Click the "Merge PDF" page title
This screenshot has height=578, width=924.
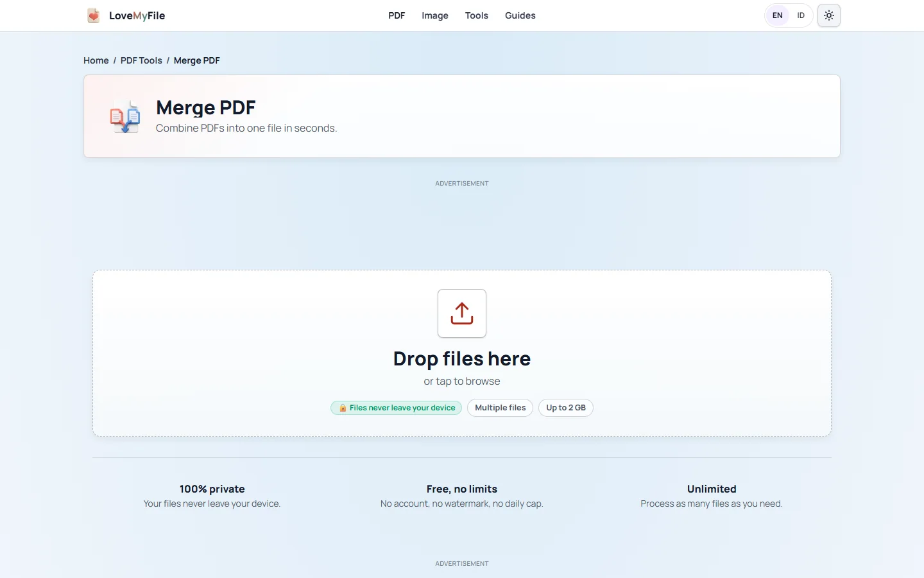[206, 107]
